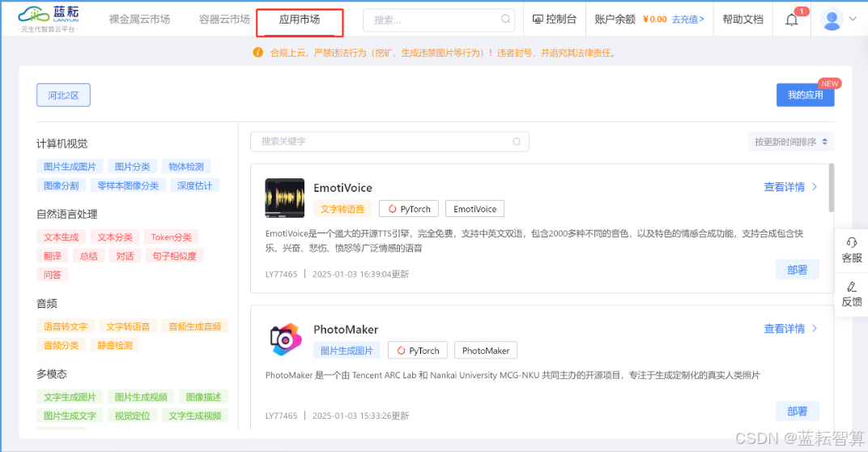Open the 控制台 console

point(554,19)
